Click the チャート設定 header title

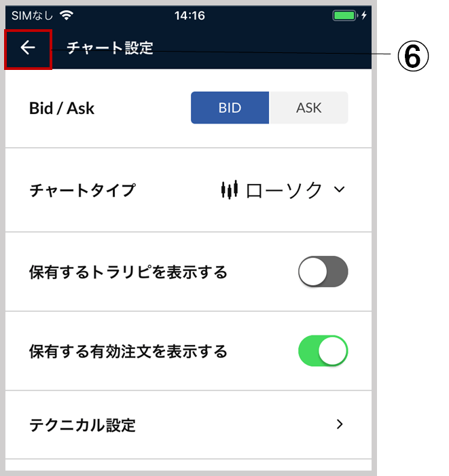110,48
